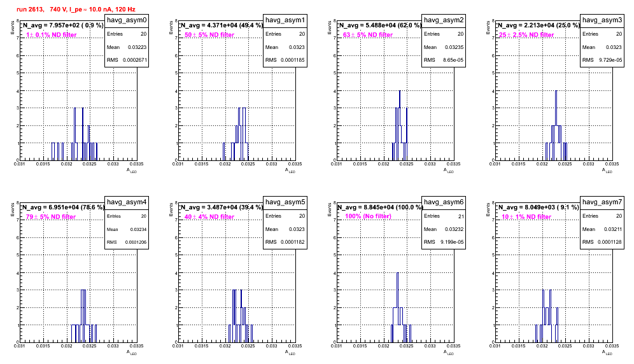Click the havg_asym6 histogram plot
The height and width of the screenshot is (364, 634).
[395, 272]
